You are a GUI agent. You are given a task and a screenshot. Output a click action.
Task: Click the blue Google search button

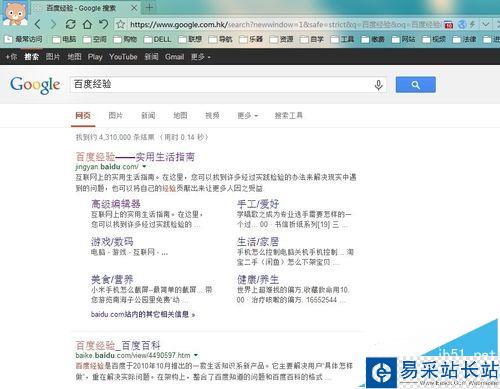click(x=415, y=85)
